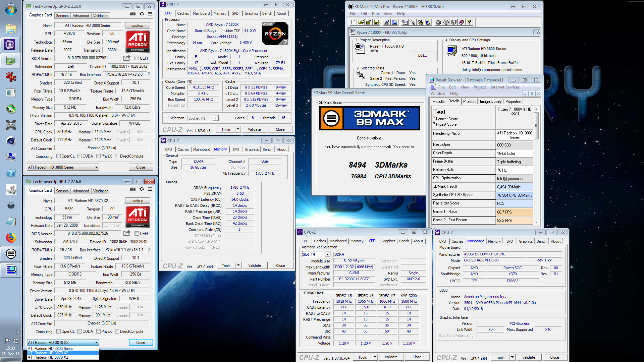
Task: Open Socket #1 selection dropdown in CPU-Z
Action: click(x=203, y=118)
